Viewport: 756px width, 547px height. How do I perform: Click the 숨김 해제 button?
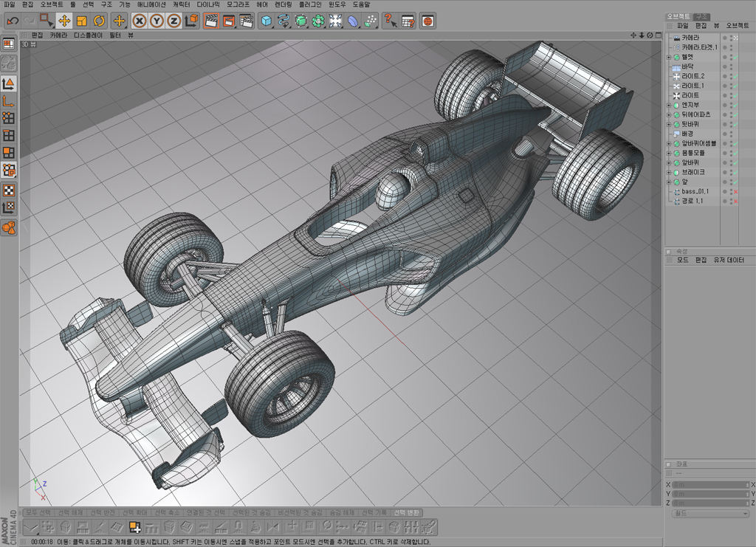click(x=342, y=513)
